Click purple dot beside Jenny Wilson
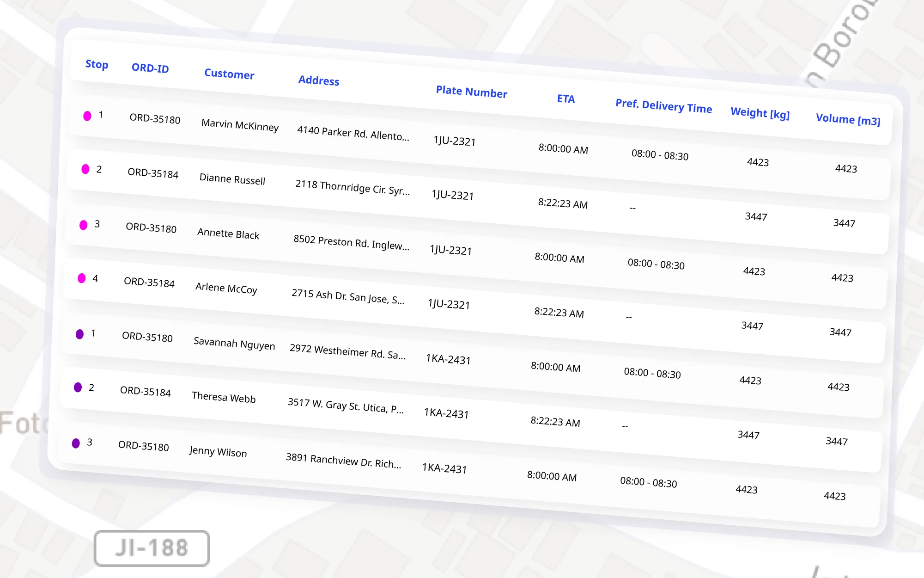 (x=76, y=443)
